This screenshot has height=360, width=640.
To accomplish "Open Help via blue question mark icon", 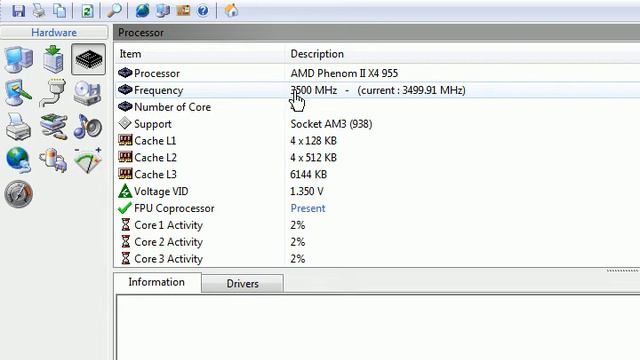I will (203, 11).
